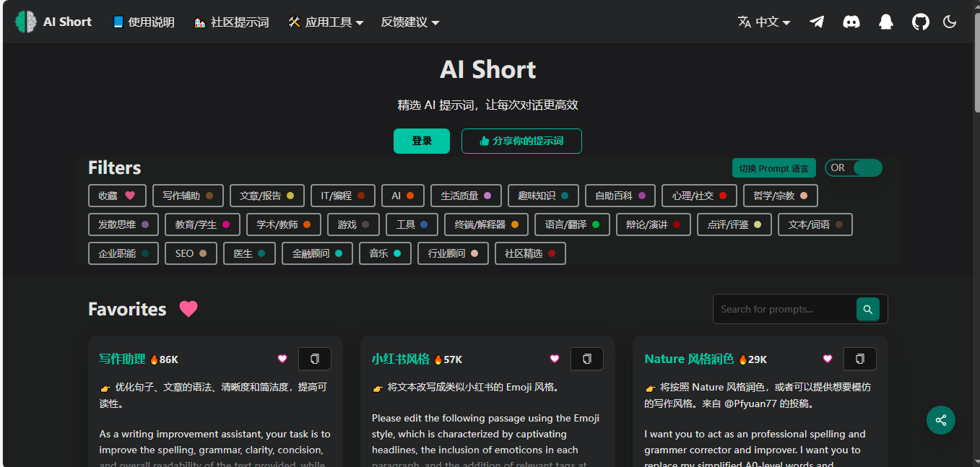The width and height of the screenshot is (980, 467).
Task: Click the 登录 button
Action: [422, 141]
